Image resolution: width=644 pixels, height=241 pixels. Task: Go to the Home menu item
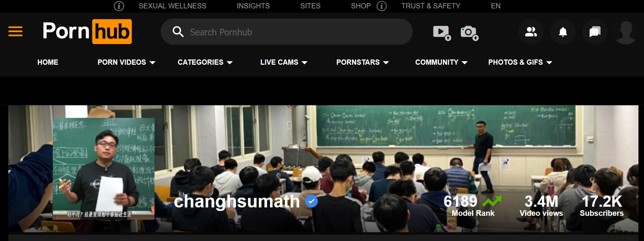point(48,62)
